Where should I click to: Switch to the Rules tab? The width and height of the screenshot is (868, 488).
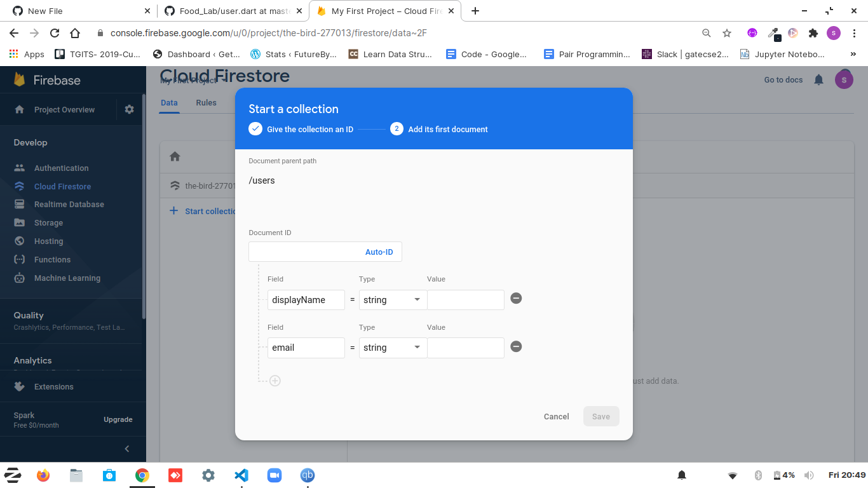point(206,103)
